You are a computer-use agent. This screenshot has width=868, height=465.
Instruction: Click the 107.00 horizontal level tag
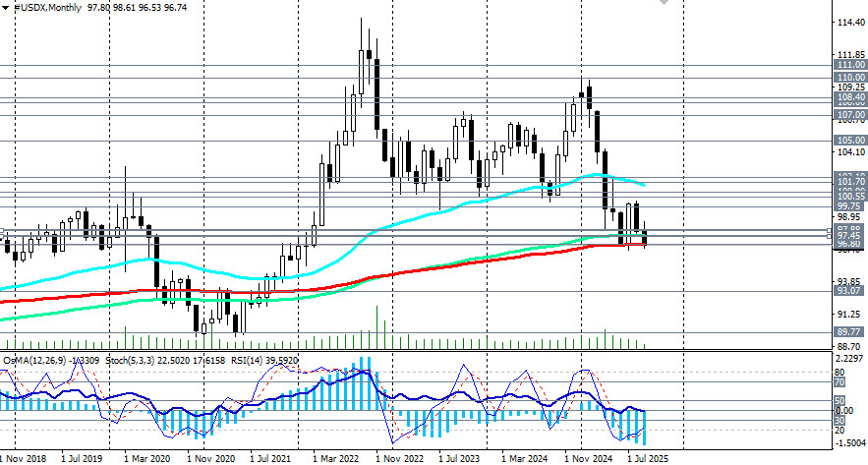click(850, 115)
